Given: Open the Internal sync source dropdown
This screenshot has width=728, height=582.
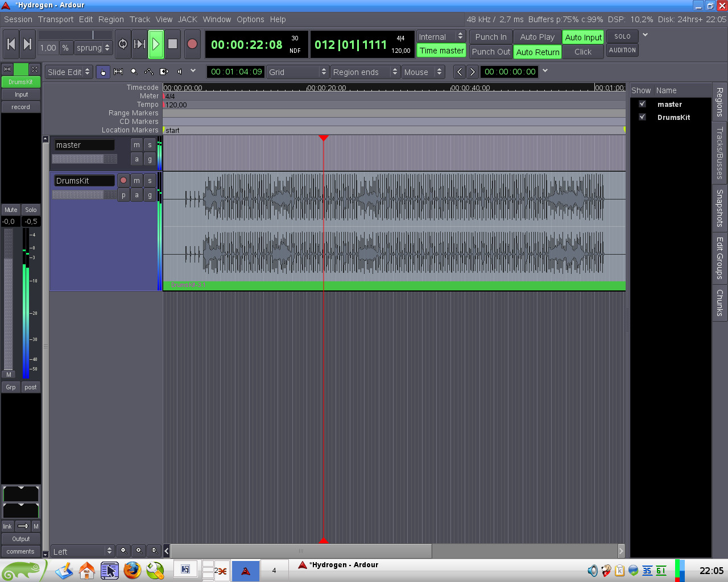Looking at the screenshot, I should click(441, 36).
